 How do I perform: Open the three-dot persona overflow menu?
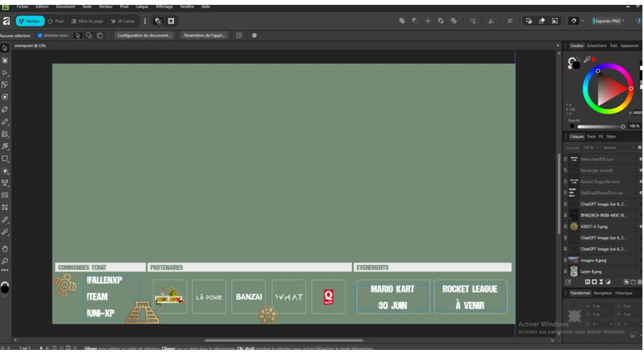pyautogui.click(x=145, y=21)
